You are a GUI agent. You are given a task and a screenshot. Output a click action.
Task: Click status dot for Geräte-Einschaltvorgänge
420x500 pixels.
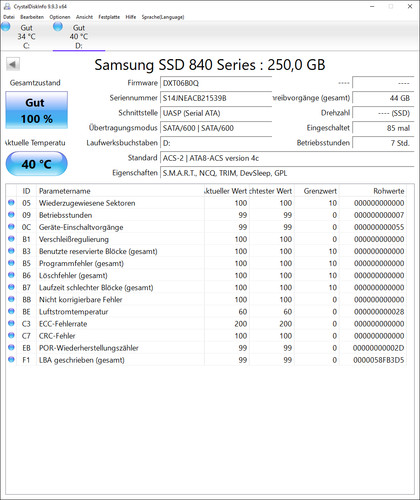(11, 226)
